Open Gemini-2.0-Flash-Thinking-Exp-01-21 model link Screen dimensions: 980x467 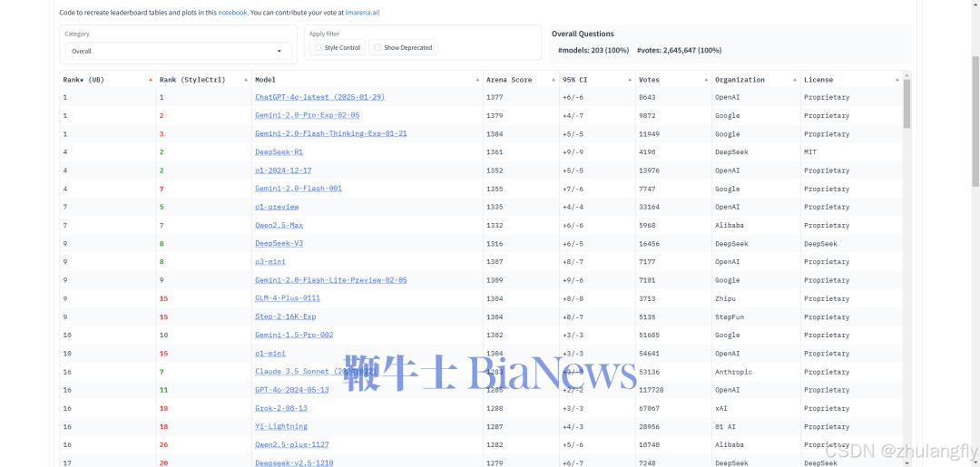click(330, 133)
